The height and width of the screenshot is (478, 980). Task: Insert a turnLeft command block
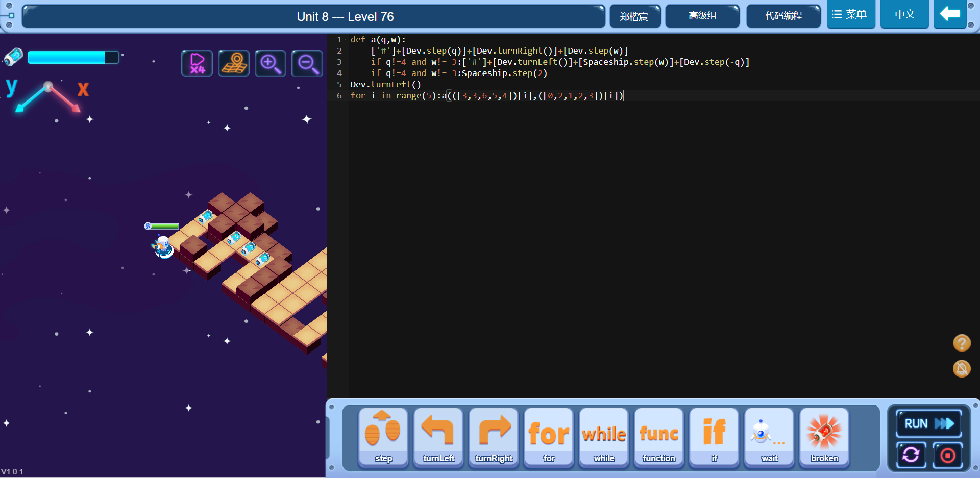[x=438, y=437]
